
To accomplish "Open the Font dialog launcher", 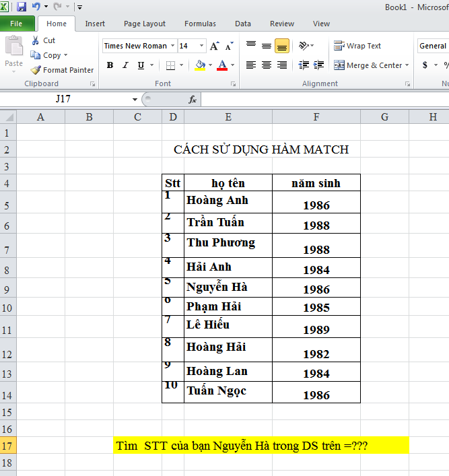I will [x=233, y=84].
